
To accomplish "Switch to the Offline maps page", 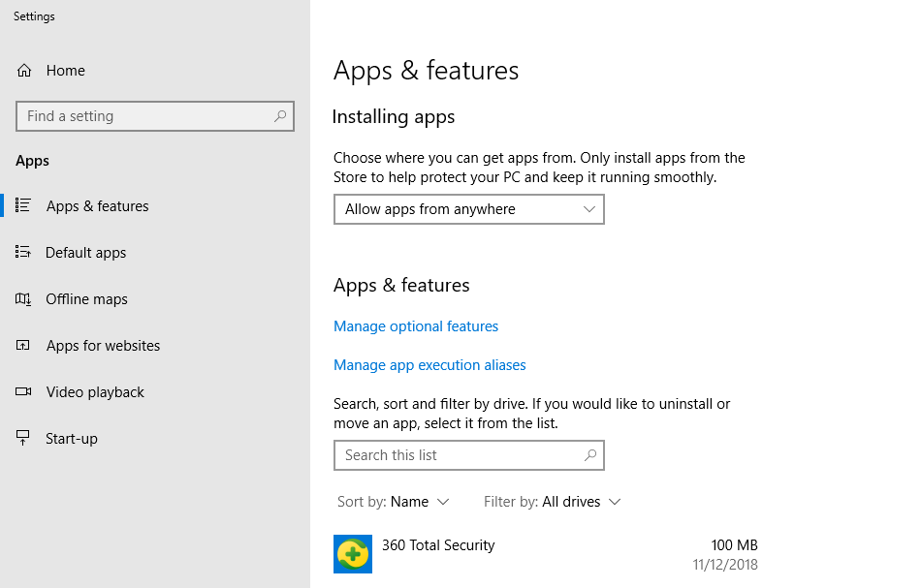I will pos(86,299).
